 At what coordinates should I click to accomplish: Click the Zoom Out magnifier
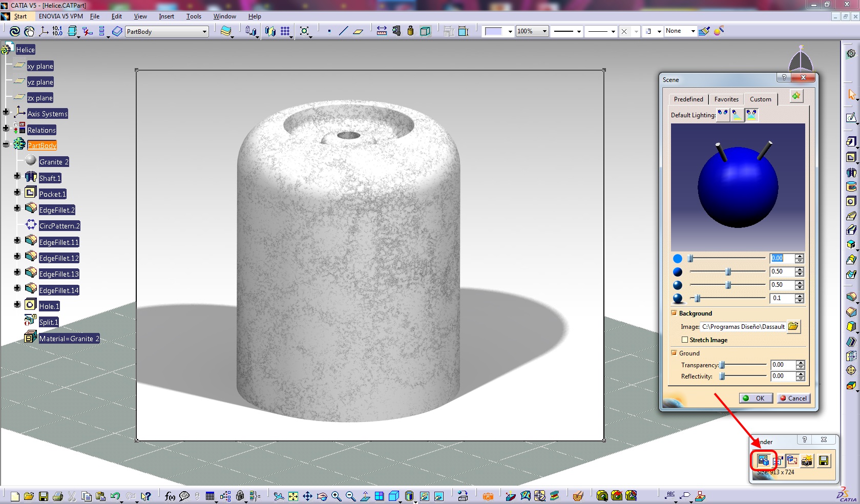350,496
